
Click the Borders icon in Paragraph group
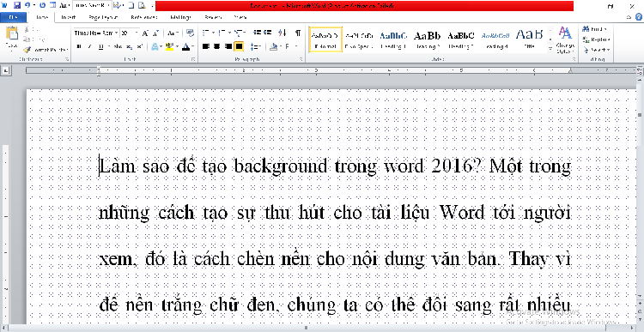286,46
